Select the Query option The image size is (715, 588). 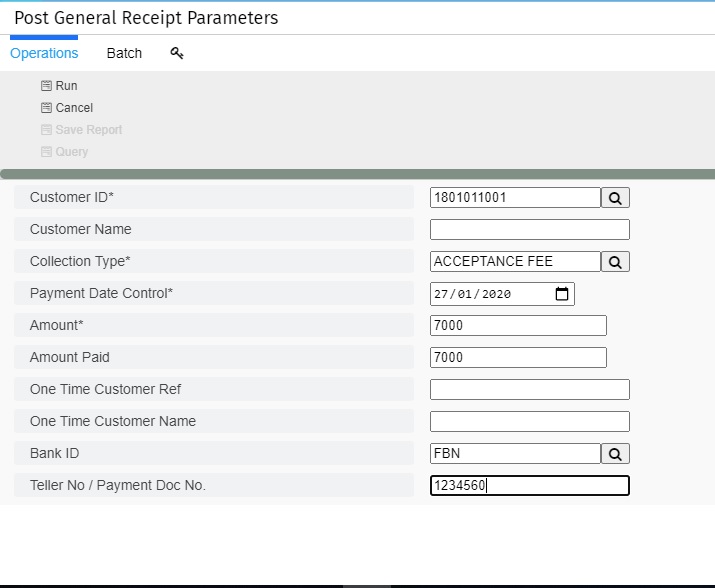72,151
